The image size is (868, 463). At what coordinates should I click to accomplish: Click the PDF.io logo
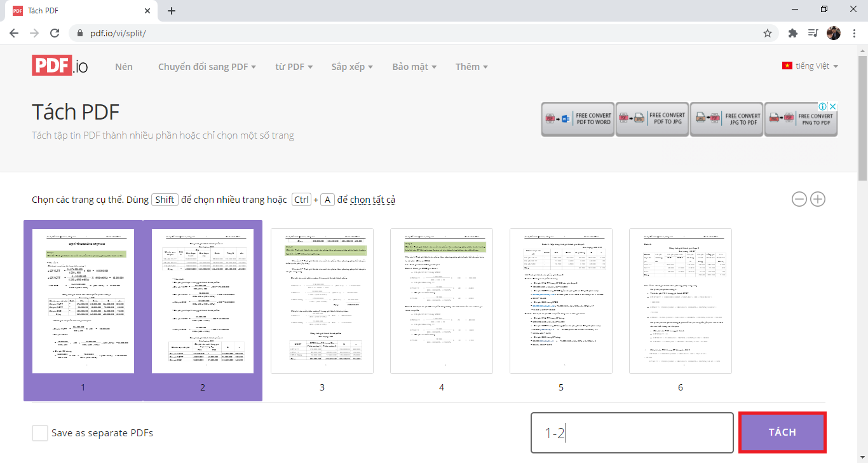click(x=60, y=66)
